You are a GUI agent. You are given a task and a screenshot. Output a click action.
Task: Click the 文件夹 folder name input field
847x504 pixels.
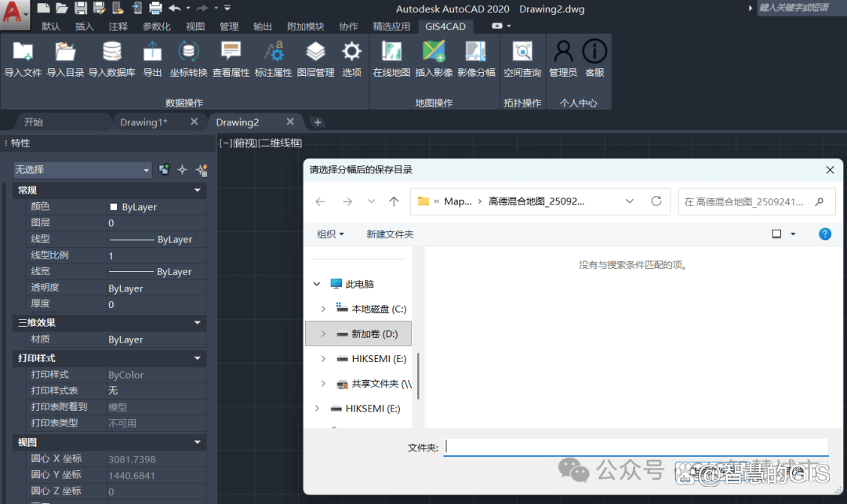[635, 447]
